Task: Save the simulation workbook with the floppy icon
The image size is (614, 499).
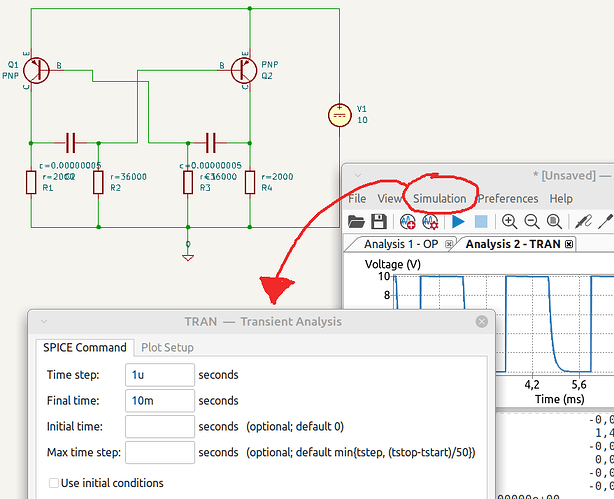Action: [x=379, y=222]
